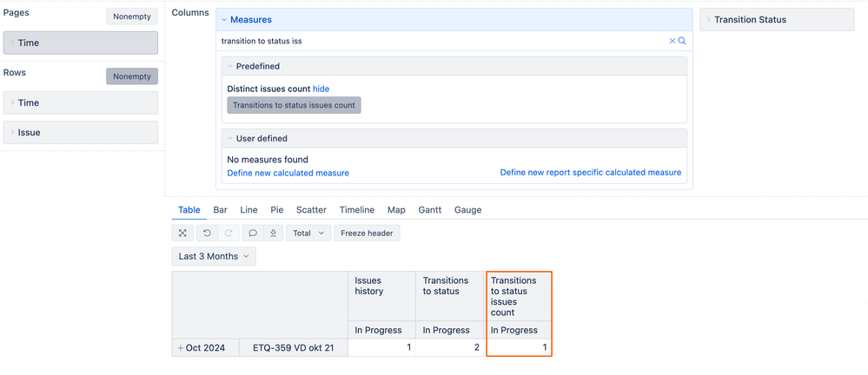Click the Oct 2024 row label

[205, 348]
